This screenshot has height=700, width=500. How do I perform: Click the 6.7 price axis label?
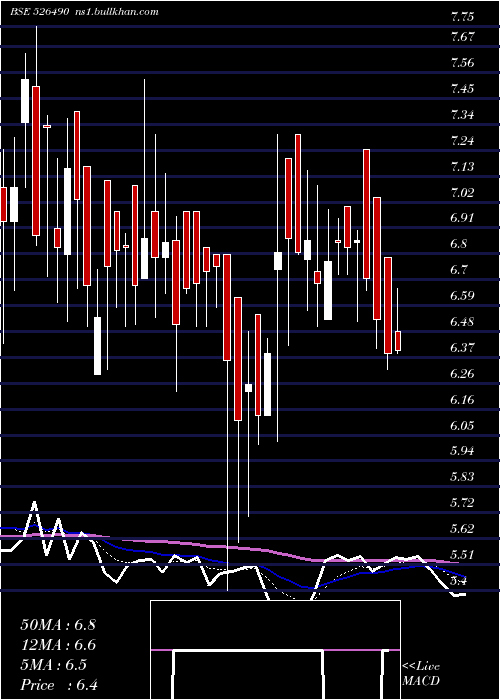460,270
